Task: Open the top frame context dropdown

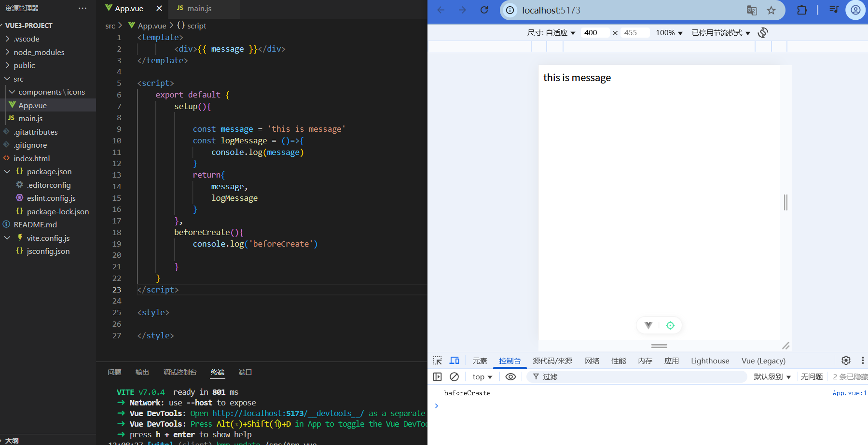Action: (x=481, y=376)
